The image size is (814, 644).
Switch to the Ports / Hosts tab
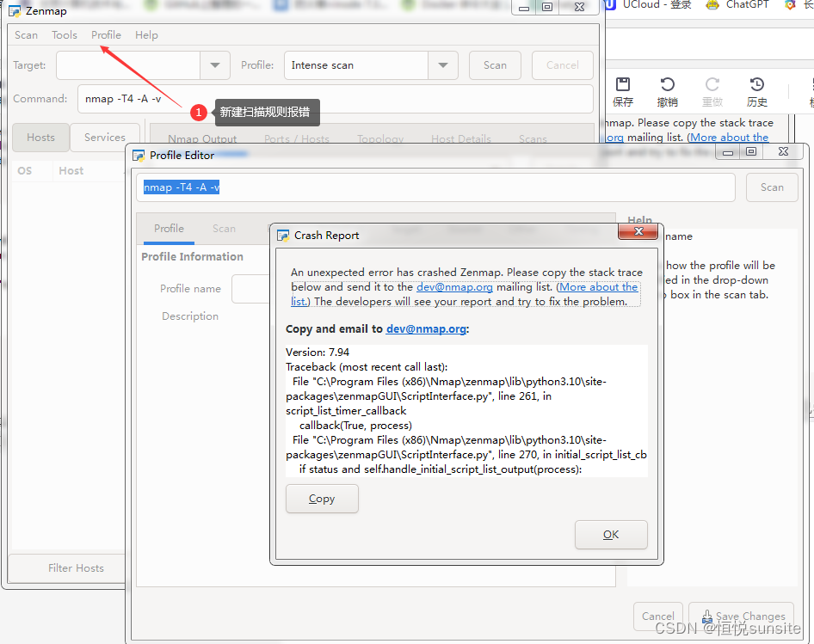[x=296, y=139]
